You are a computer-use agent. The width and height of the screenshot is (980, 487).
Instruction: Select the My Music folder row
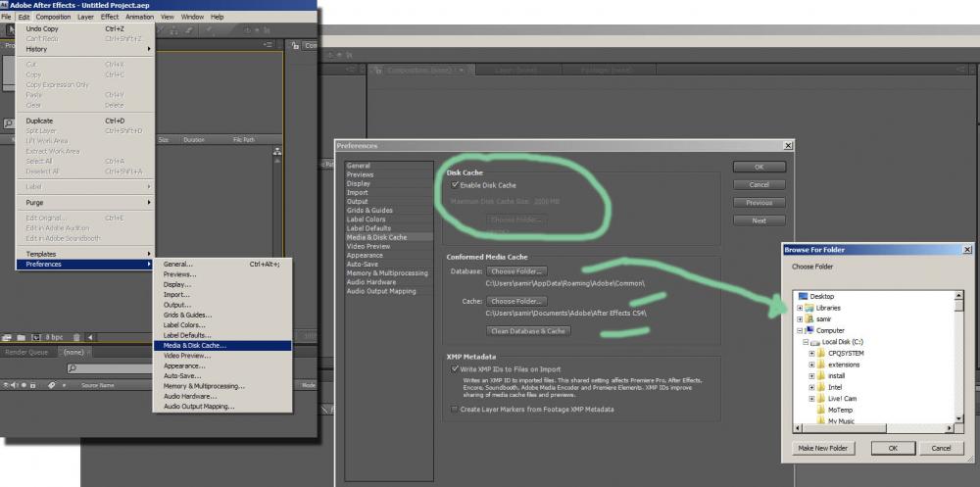[841, 421]
